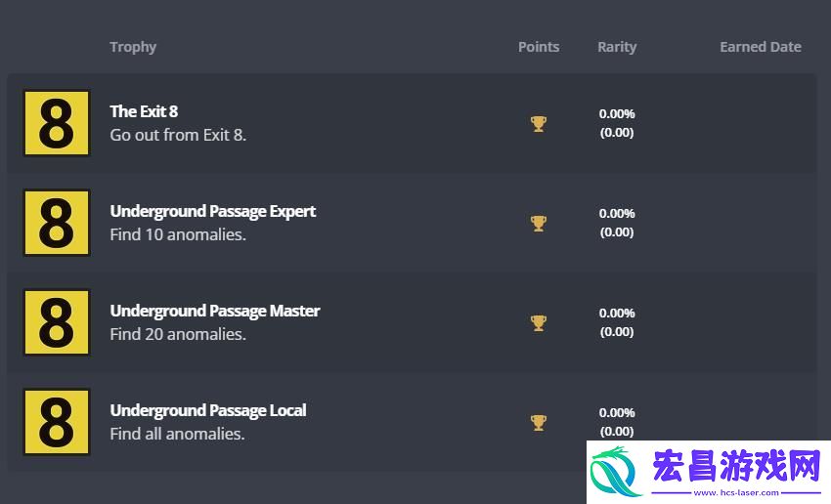Click the Underground Passage Local trophy thumbnail
Image resolution: width=831 pixels, height=504 pixels.
pyautogui.click(x=57, y=422)
